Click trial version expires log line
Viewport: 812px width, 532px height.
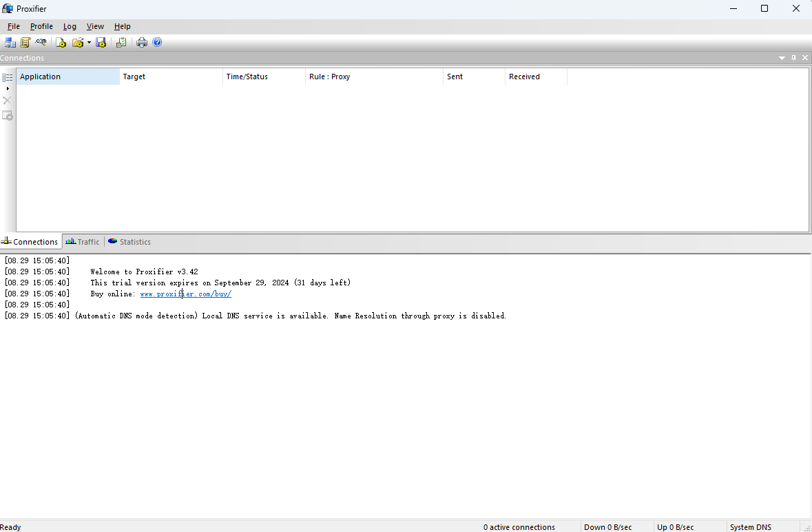click(220, 283)
